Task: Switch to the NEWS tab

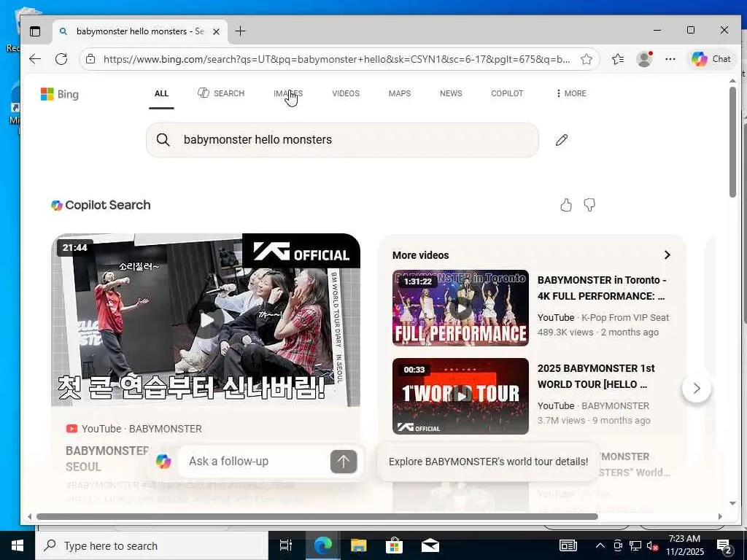Action: click(451, 93)
